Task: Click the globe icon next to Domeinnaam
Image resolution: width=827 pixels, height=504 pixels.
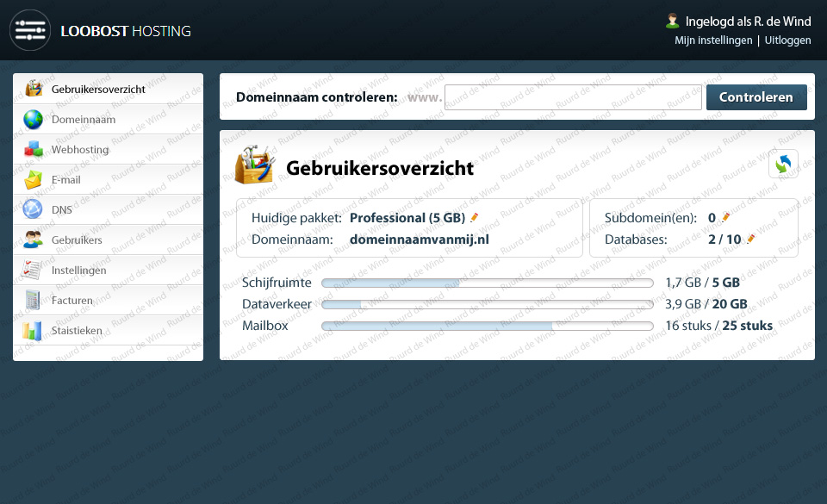Action: (x=33, y=119)
